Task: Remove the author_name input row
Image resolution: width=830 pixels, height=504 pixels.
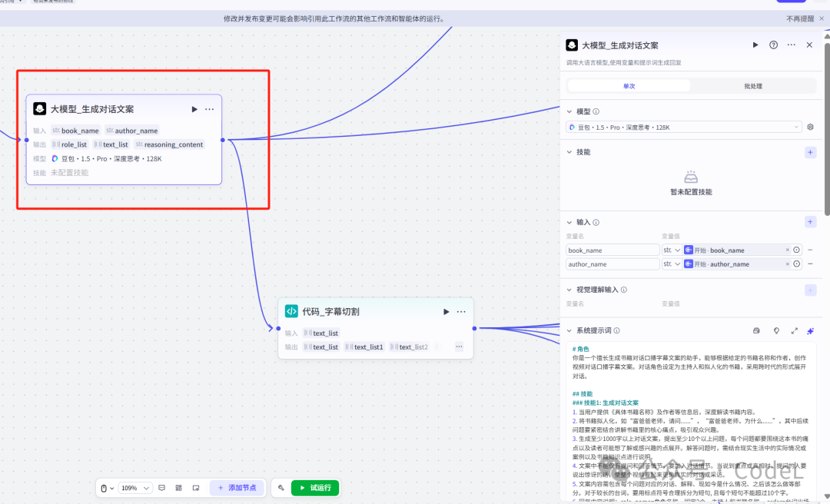Action: click(x=811, y=264)
